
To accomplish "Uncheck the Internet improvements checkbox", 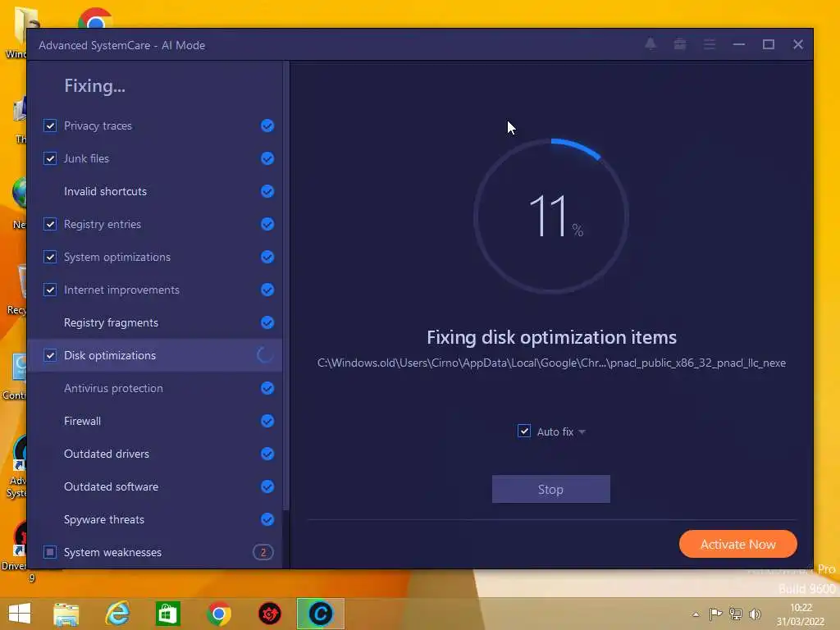I will [x=50, y=290].
